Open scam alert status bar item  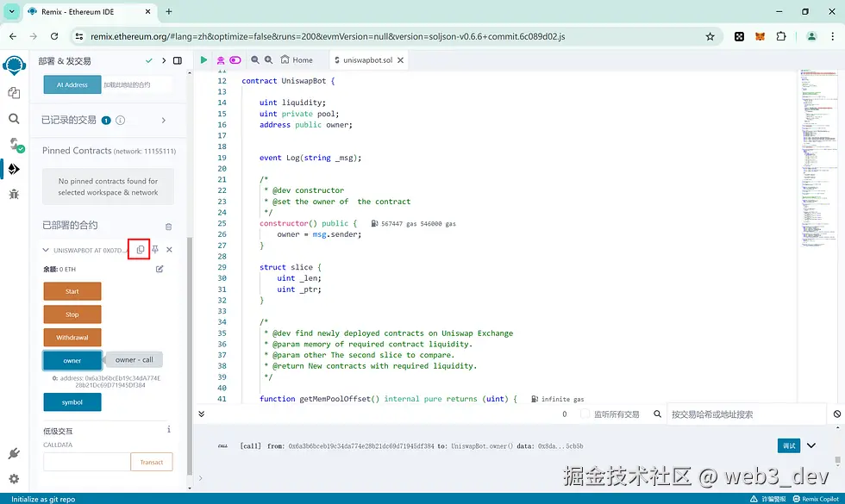(x=768, y=499)
